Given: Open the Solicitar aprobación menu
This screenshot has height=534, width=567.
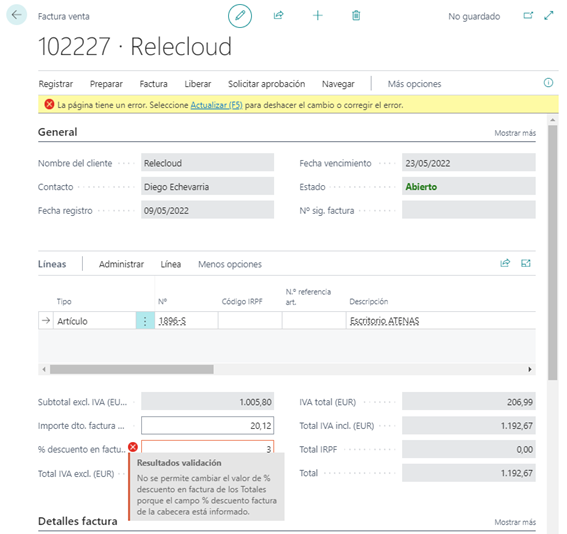Looking at the screenshot, I should (267, 84).
